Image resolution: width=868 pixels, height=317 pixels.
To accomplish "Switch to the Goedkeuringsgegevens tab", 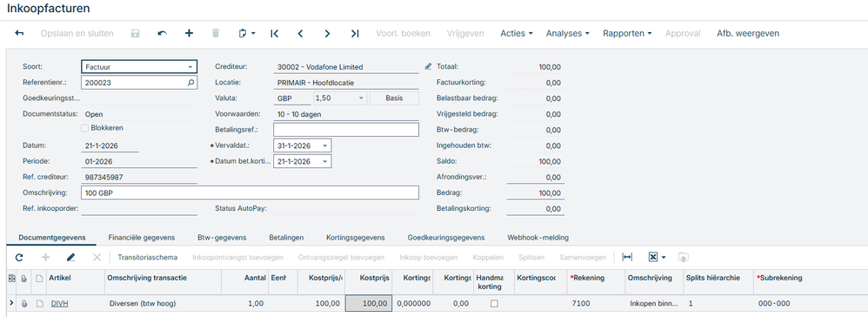I will click(446, 237).
